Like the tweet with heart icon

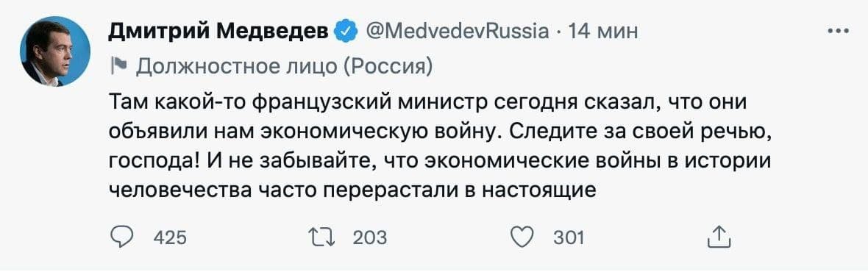520,237
